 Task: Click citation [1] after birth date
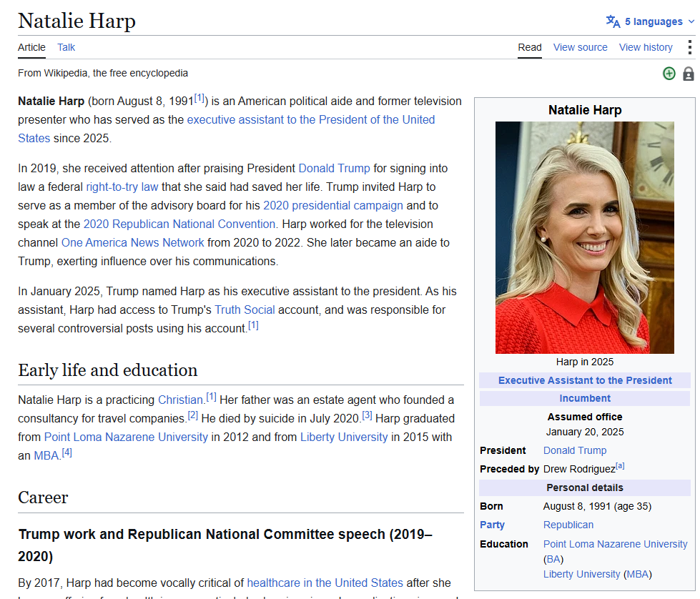coord(199,97)
